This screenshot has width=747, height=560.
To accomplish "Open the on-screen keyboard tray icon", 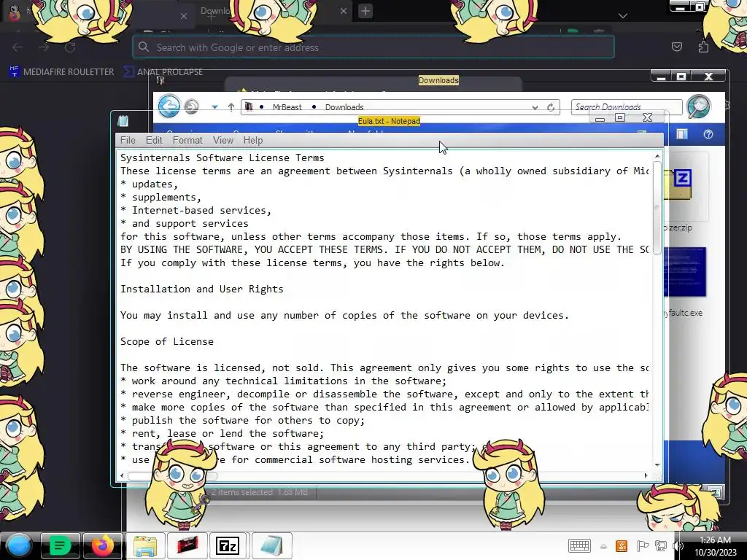I will (579, 545).
